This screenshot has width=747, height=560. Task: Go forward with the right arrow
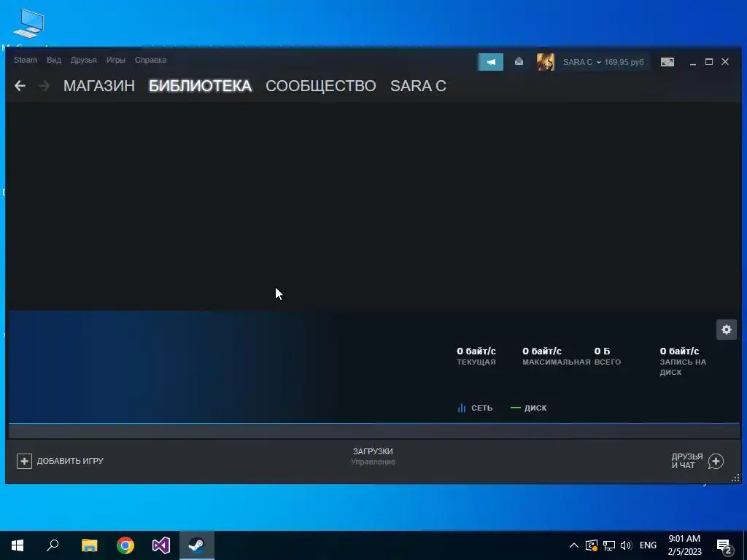(44, 86)
